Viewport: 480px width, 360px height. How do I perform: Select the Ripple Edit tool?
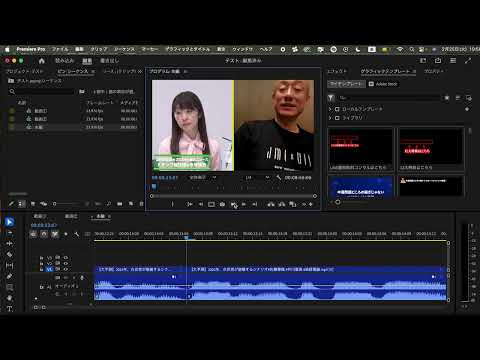10,244
